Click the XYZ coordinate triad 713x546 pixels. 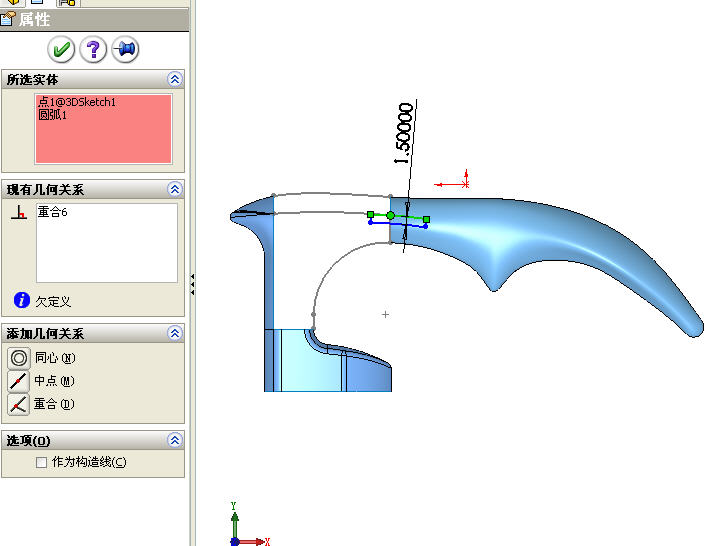(250, 524)
